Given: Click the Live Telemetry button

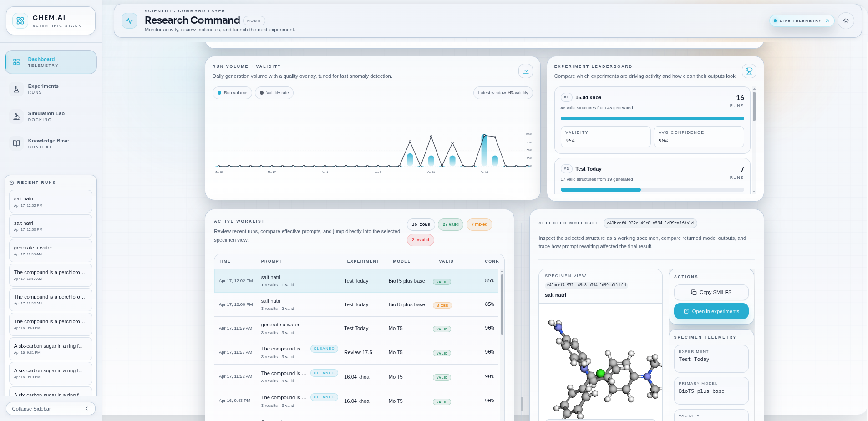Looking at the screenshot, I should pyautogui.click(x=802, y=20).
